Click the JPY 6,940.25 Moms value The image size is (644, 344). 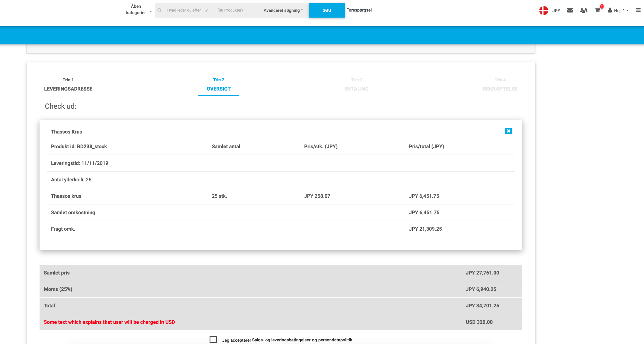click(x=481, y=289)
